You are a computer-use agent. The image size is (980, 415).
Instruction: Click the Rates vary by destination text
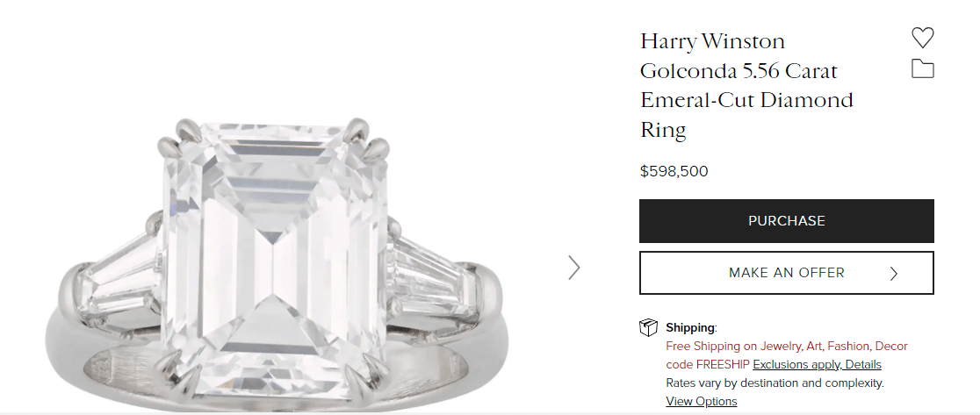point(775,383)
